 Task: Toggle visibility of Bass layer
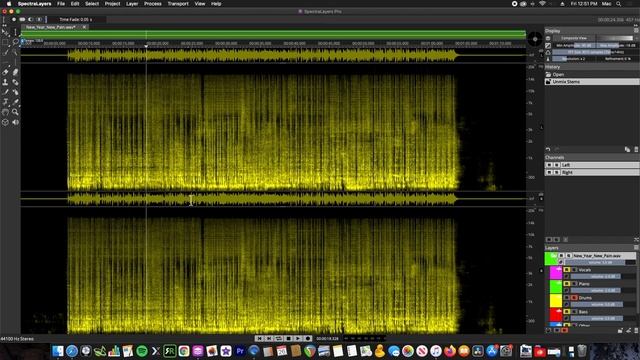pos(567,311)
